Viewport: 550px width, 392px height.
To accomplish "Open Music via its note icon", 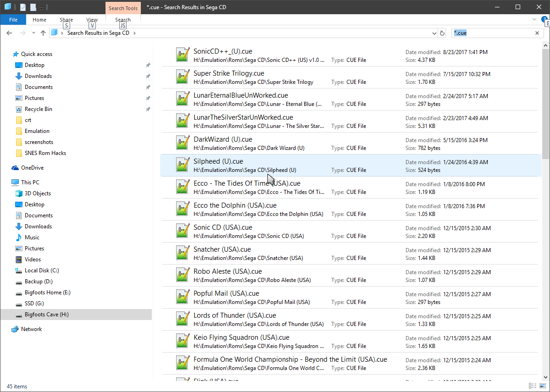I will coord(19,238).
